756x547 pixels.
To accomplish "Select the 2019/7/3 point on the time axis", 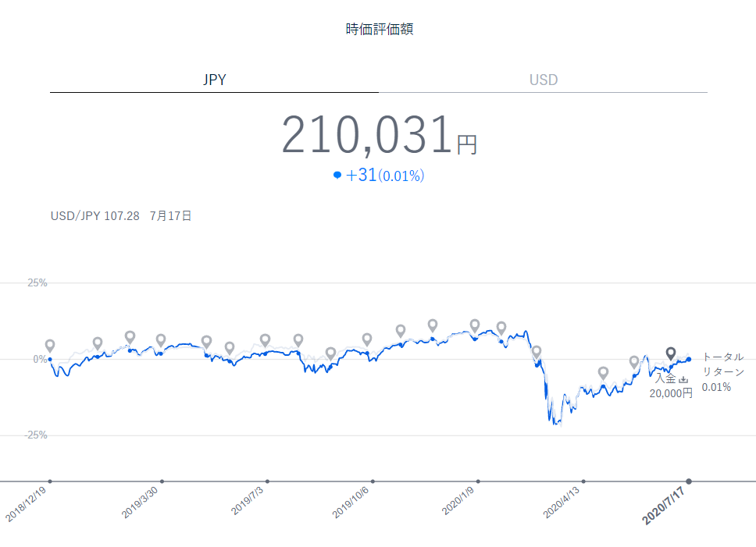I will coord(267,481).
